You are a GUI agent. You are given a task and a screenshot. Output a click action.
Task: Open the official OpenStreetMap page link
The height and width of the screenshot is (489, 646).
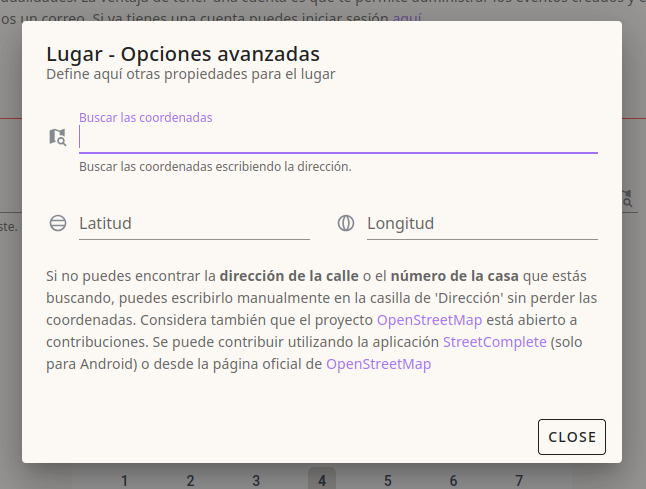[378, 364]
